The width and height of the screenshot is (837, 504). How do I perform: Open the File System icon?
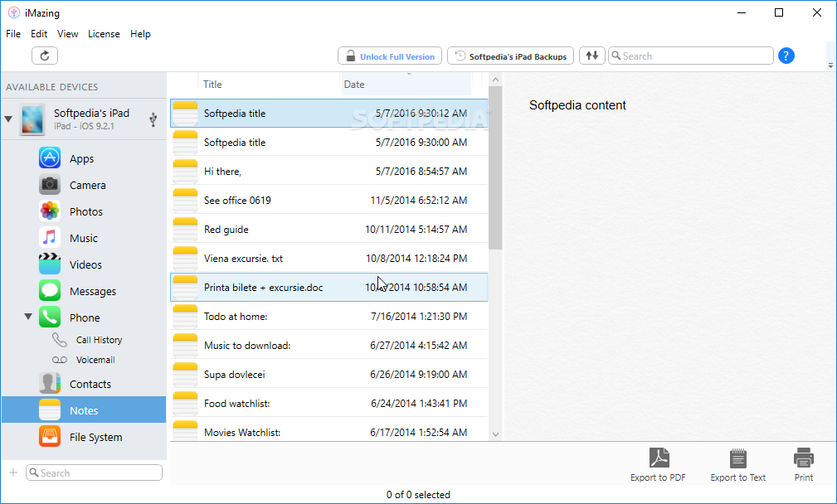pos(50,437)
